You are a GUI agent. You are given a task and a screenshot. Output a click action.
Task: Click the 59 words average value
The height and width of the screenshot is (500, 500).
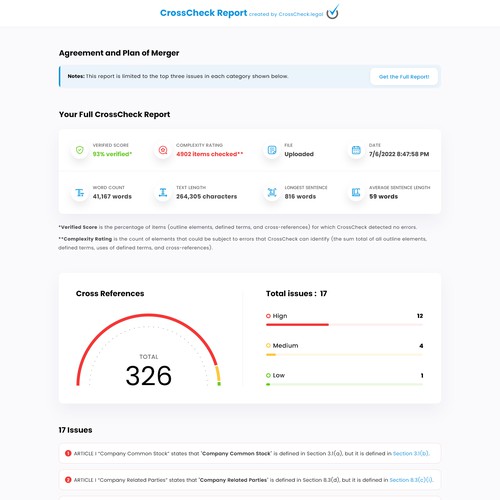(x=384, y=196)
